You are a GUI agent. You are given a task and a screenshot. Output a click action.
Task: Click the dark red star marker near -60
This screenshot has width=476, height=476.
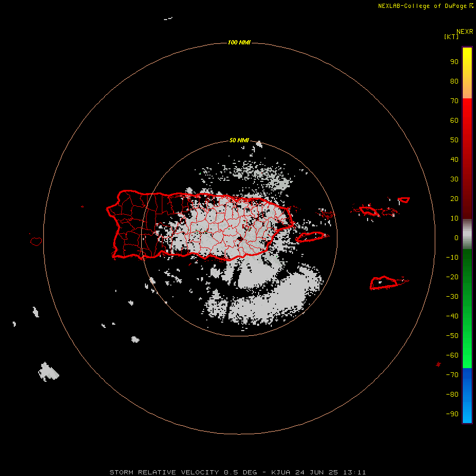point(438,364)
